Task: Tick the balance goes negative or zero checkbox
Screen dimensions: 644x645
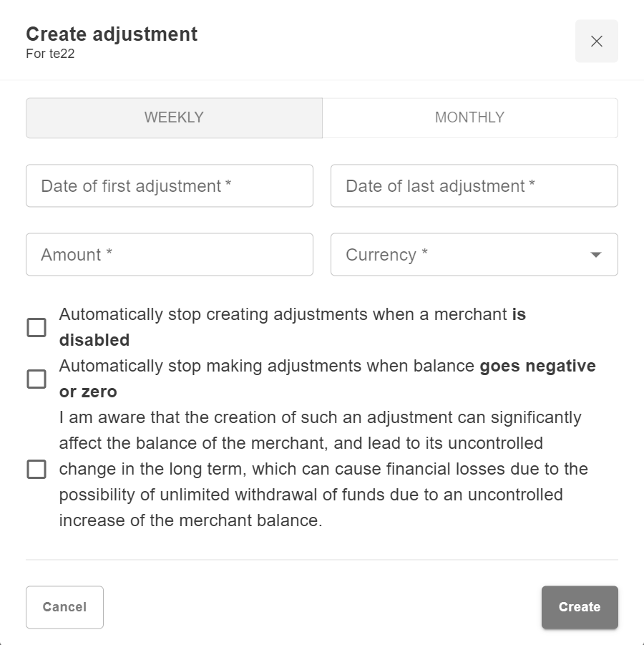Action: (36, 379)
